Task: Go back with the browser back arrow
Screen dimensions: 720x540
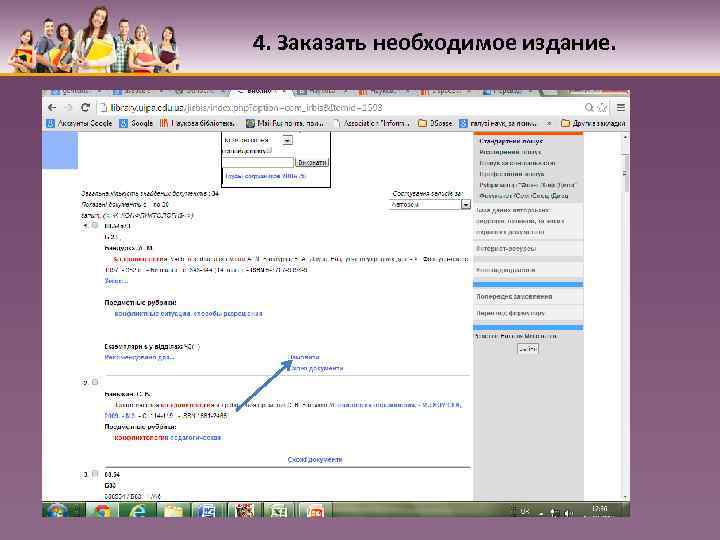Action: 52,107
